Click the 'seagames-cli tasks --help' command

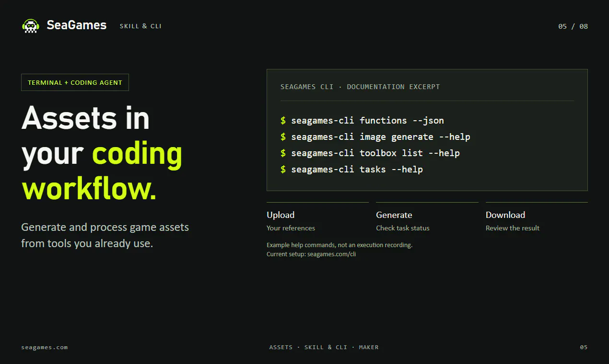[357, 170]
